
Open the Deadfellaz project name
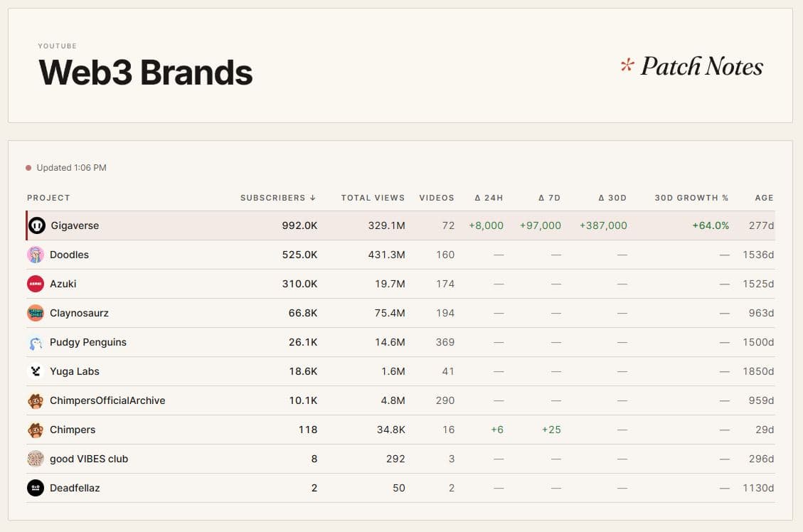click(x=75, y=488)
